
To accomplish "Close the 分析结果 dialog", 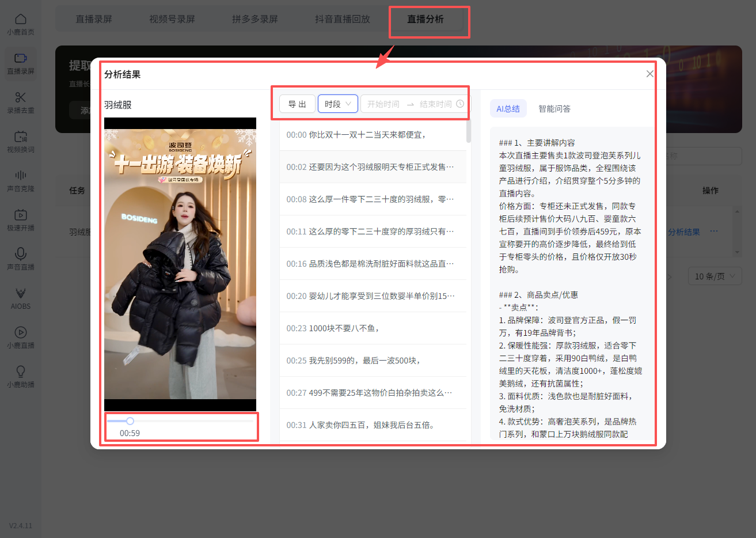I will coord(649,74).
